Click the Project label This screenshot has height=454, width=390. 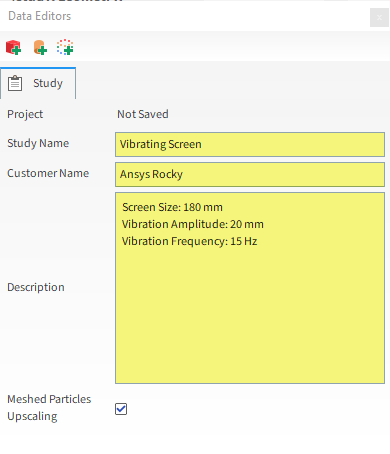(x=25, y=114)
